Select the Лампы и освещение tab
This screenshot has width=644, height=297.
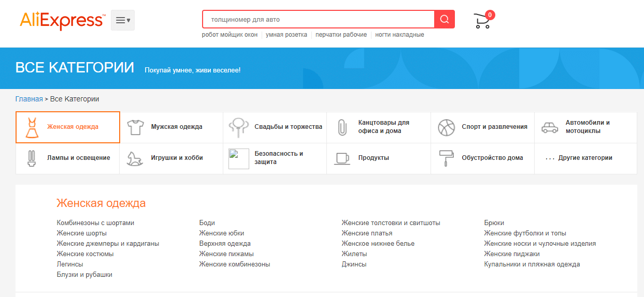(x=67, y=159)
